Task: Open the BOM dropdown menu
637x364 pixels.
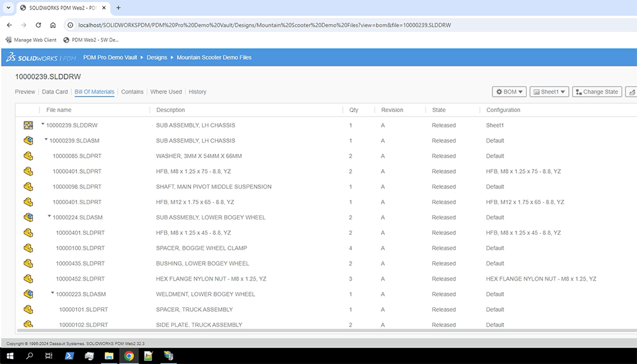Action: pyautogui.click(x=510, y=92)
